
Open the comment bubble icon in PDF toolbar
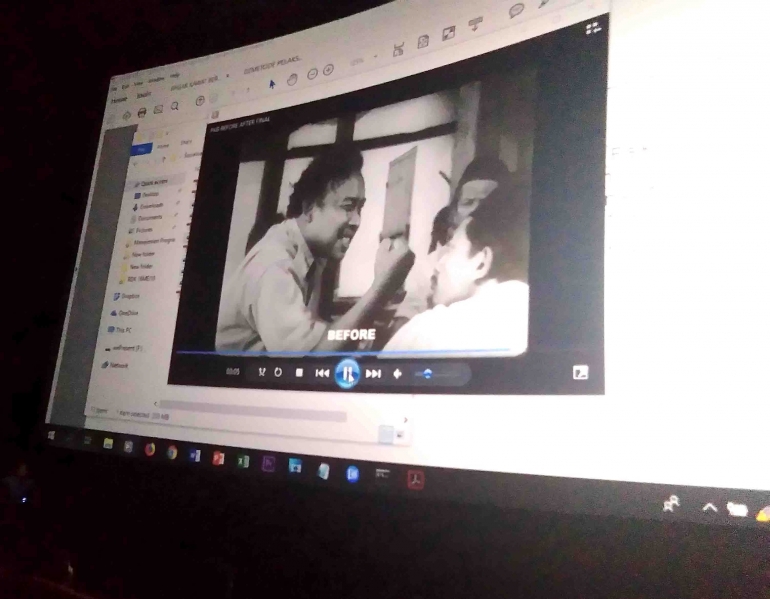pyautogui.click(x=516, y=10)
